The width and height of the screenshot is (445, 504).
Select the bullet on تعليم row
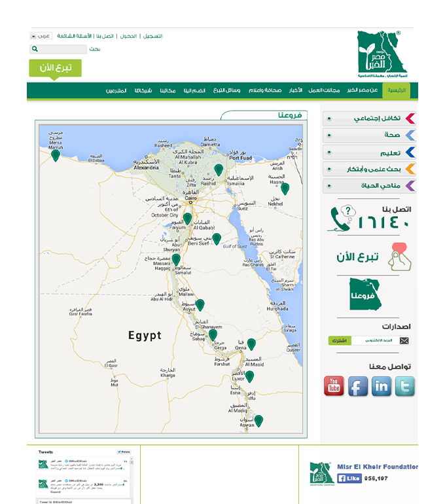[x=329, y=152]
